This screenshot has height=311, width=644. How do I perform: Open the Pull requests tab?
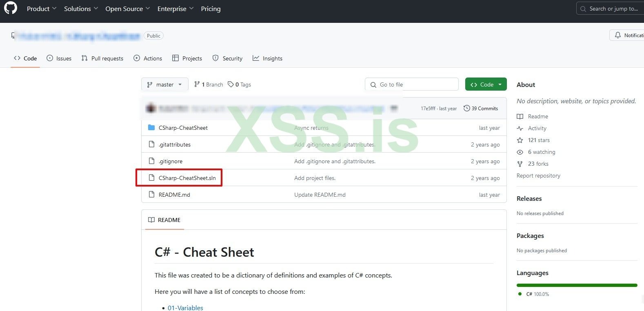pyautogui.click(x=102, y=58)
